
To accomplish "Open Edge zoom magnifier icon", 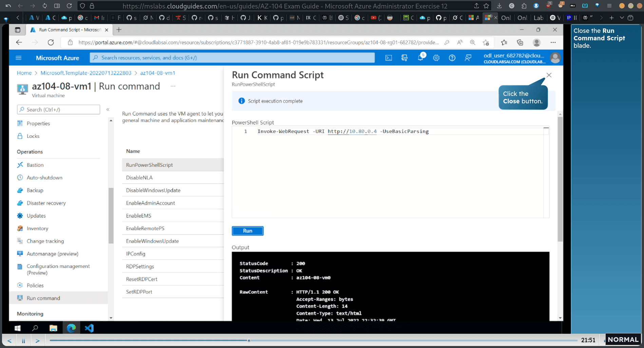I will (472, 42).
